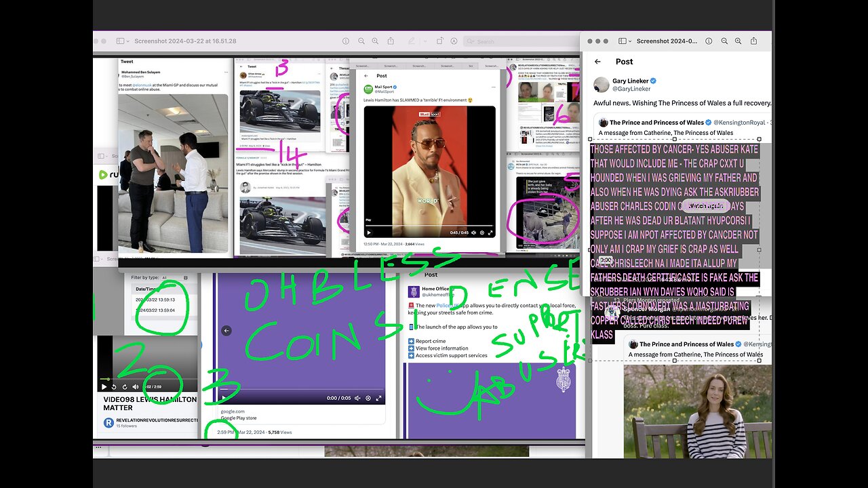Image resolution: width=868 pixels, height=488 pixels.
Task: Click 12:50 PM Mar 22, 2024 timestamp
Action: pos(383,244)
